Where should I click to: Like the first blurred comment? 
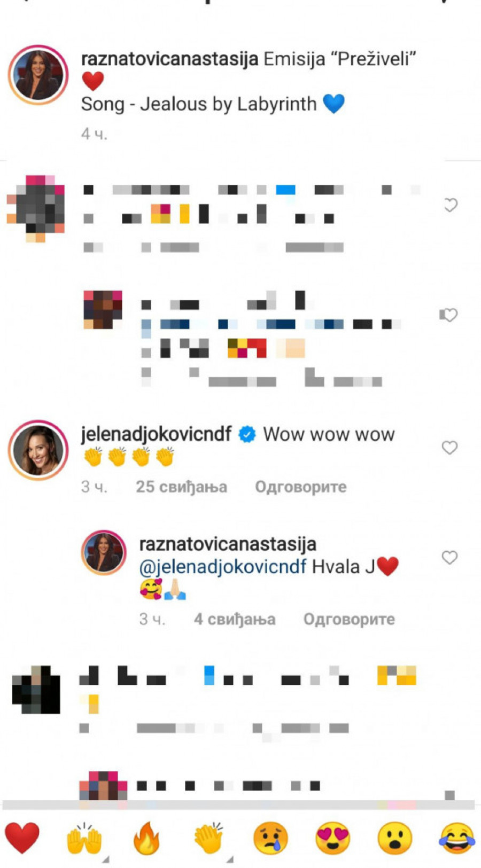[451, 205]
